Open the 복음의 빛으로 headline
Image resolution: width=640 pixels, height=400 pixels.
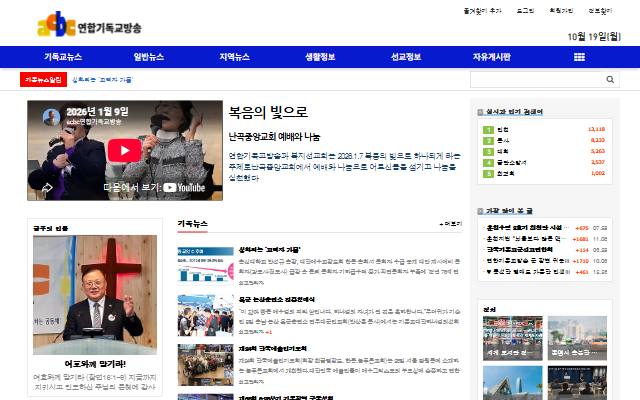(268, 112)
